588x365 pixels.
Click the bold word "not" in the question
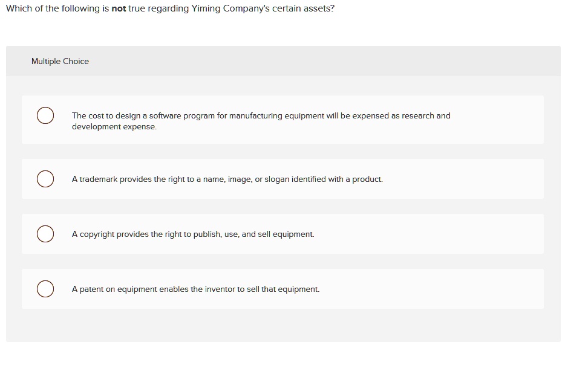pos(119,10)
